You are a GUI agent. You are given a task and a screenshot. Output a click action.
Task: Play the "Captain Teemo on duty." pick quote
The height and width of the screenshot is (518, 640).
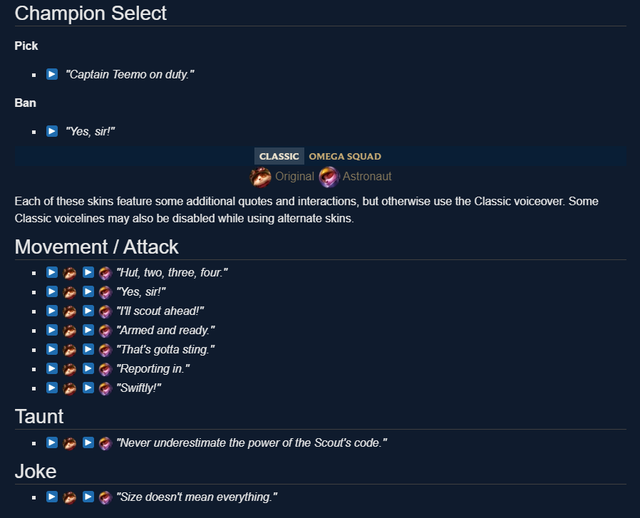[x=52, y=74]
